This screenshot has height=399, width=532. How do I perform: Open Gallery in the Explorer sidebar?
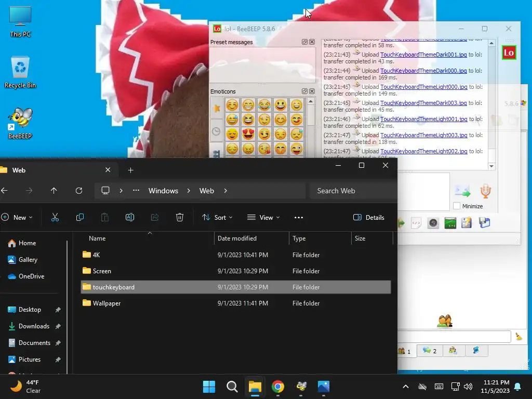pyautogui.click(x=28, y=260)
